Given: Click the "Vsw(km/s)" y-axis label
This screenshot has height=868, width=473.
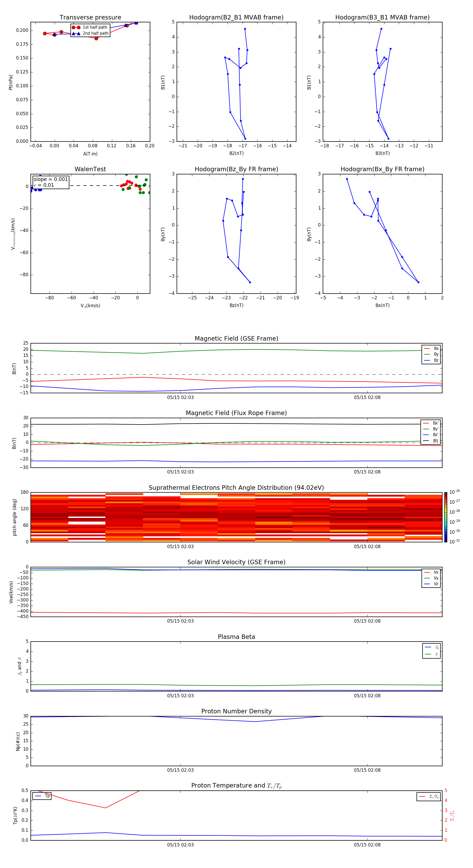Looking at the screenshot, I should click(x=11, y=592).
